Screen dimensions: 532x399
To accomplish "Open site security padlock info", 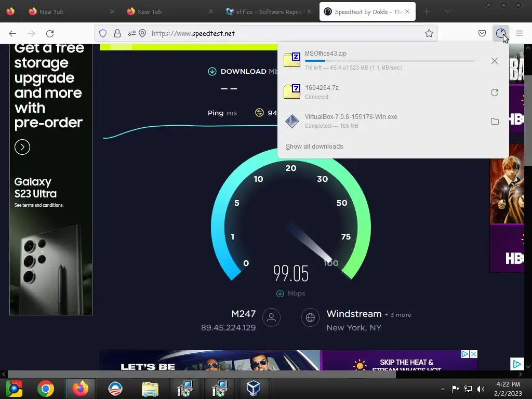I will click(117, 33).
